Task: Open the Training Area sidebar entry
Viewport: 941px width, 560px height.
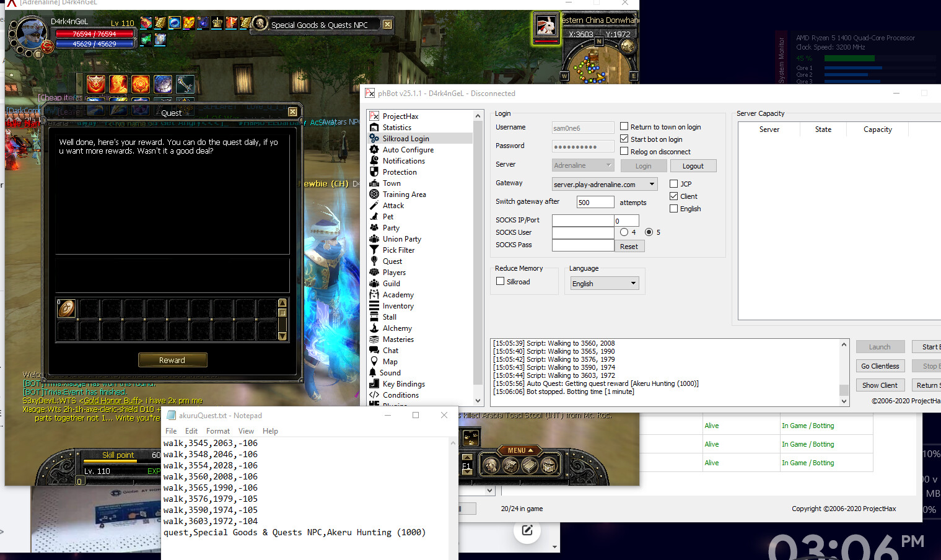Action: 404,195
